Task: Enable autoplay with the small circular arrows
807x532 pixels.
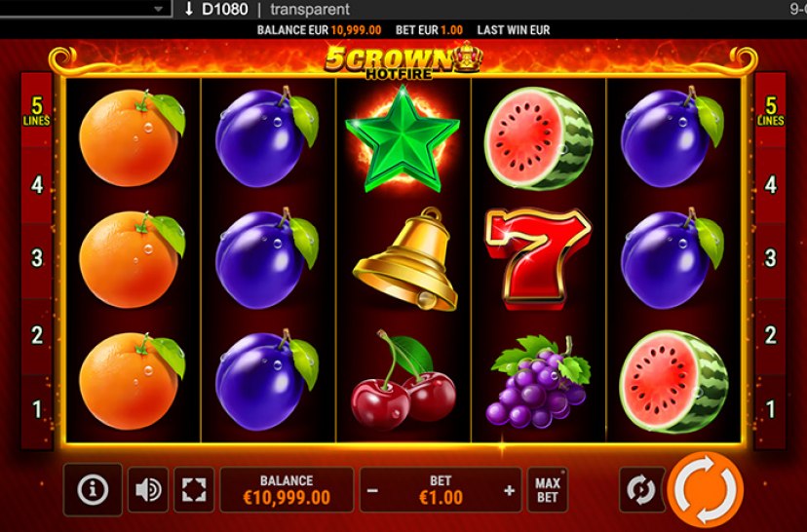Action: [641, 489]
